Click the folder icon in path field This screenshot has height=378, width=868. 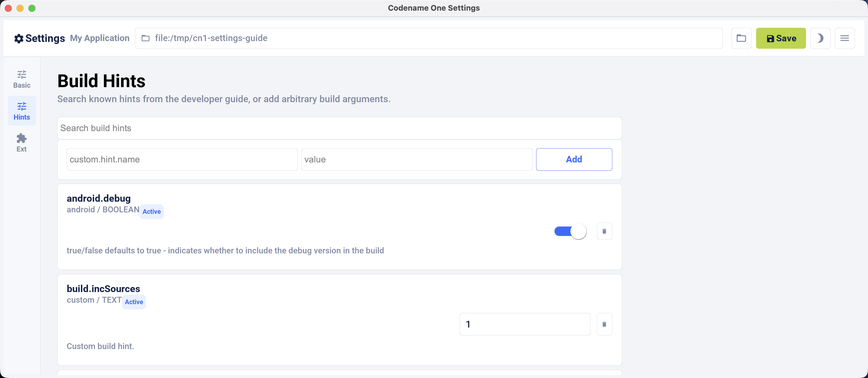pos(145,38)
